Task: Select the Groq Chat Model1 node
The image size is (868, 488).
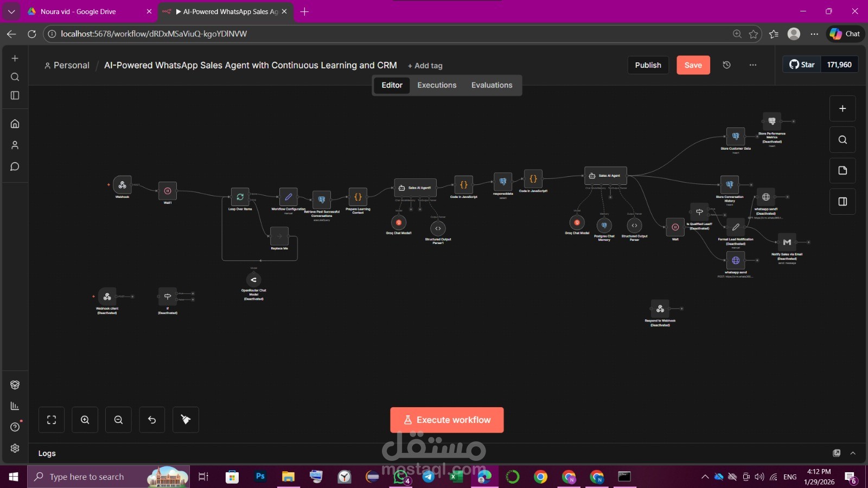Action: [x=399, y=222]
